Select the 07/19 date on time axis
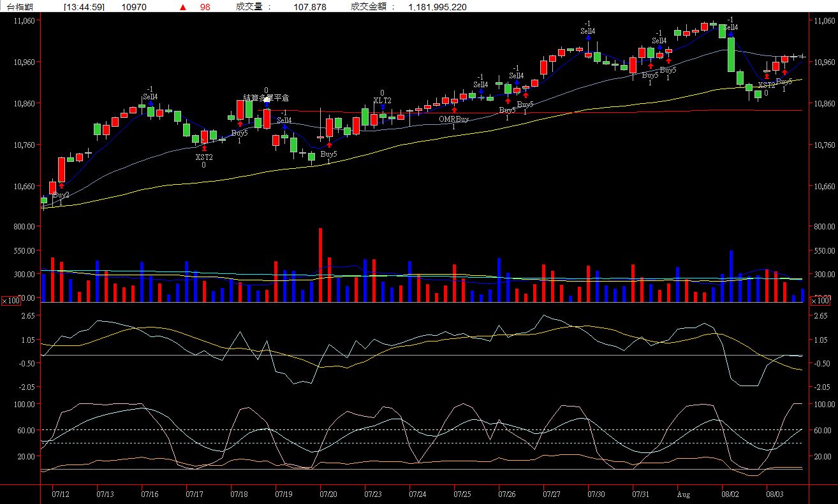The height and width of the screenshot is (504, 838). coord(284,494)
